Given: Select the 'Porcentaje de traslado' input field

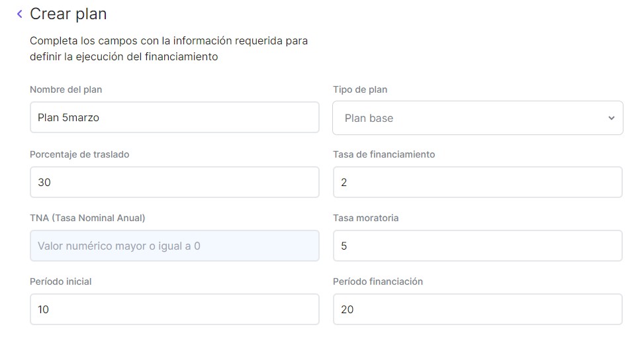Looking at the screenshot, I should pos(174,182).
